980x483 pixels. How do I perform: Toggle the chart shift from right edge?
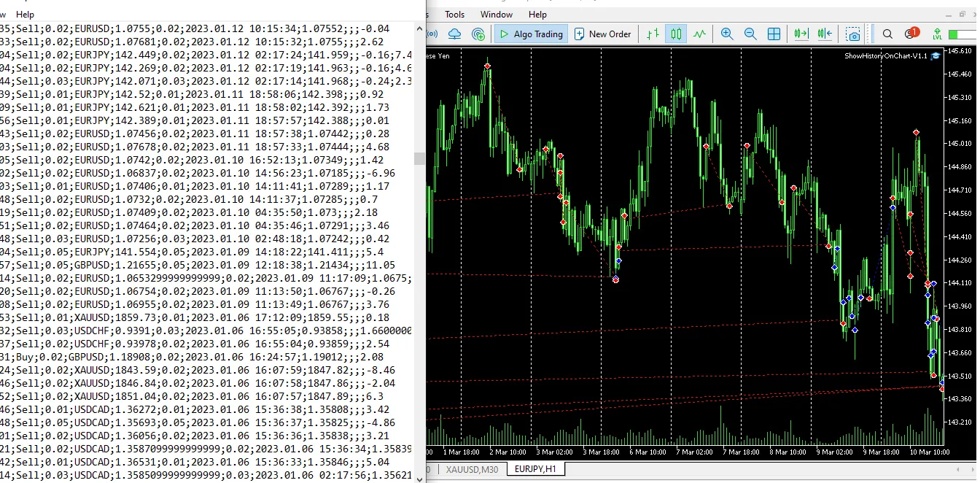825,34
